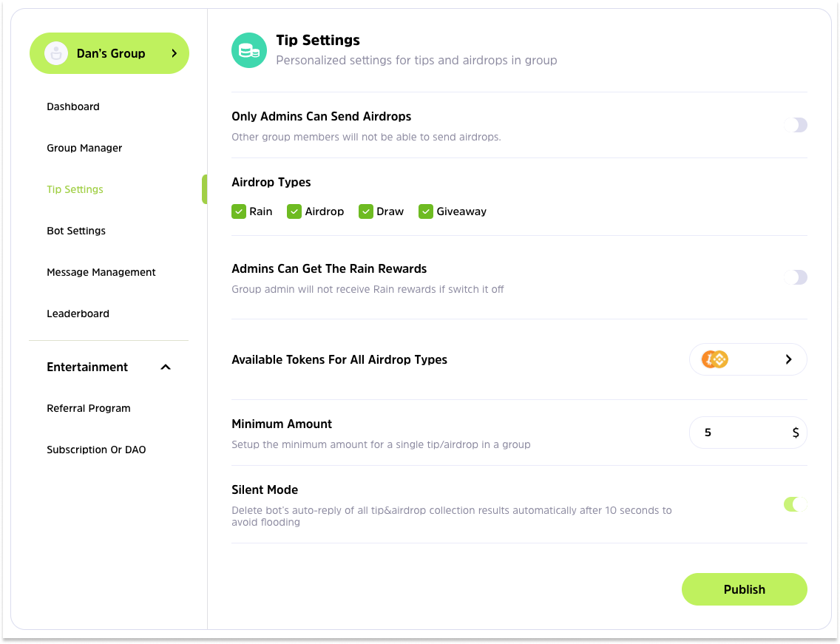Uncheck the Airdrop checkbox

point(294,211)
